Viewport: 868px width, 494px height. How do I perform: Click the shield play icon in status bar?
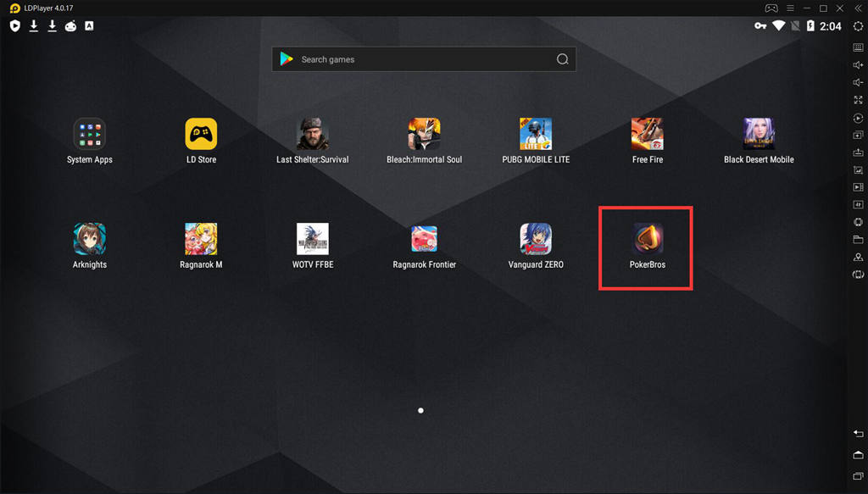(x=15, y=25)
